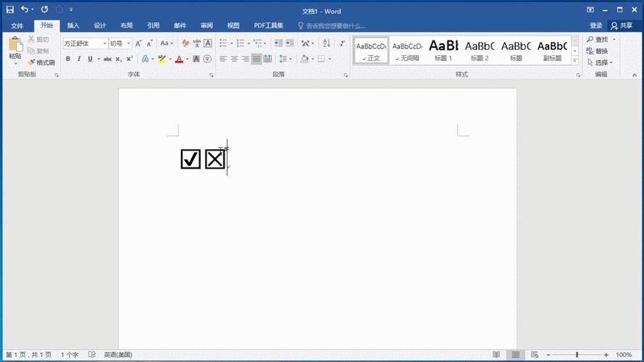The width and height of the screenshot is (644, 362).
Task: Click the 标题 1 style thumbnail
Action: [x=442, y=50]
